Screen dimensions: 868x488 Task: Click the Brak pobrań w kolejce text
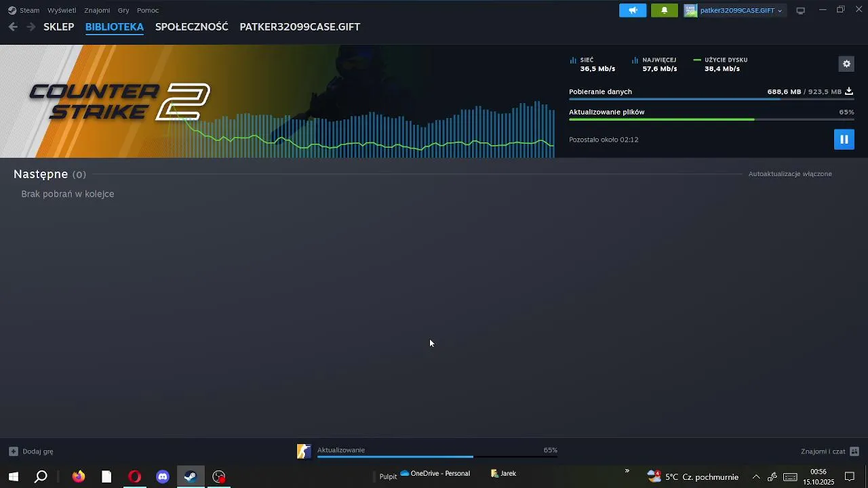click(68, 194)
